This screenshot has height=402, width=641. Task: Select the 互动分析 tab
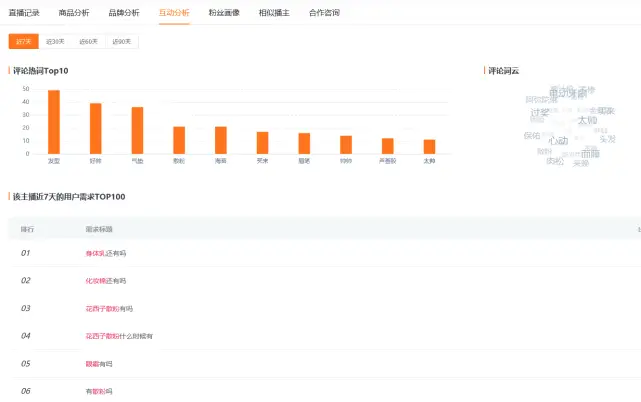(174, 13)
